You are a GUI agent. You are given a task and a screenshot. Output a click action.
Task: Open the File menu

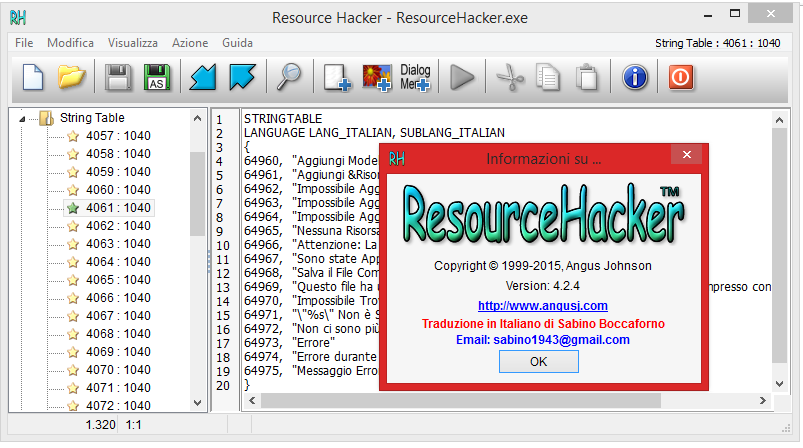click(x=24, y=43)
